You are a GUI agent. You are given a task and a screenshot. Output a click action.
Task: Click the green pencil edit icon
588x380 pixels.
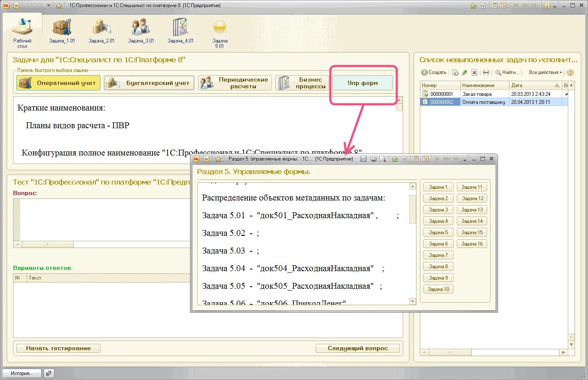[464, 72]
